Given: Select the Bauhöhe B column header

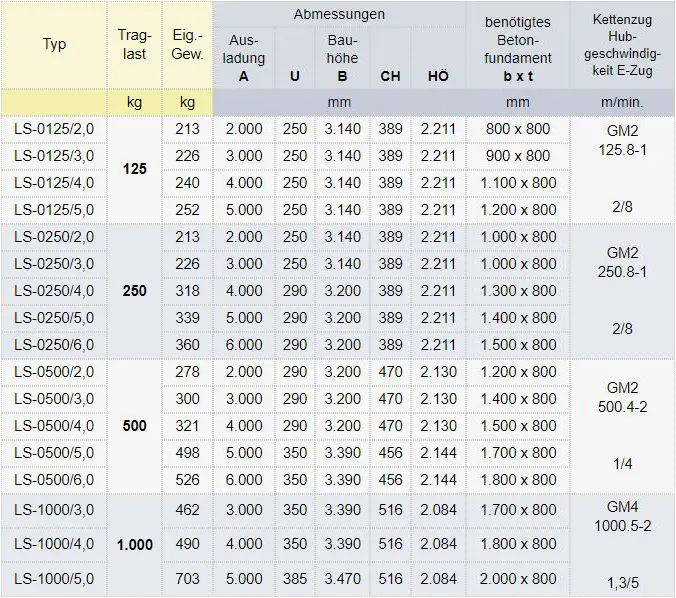Looking at the screenshot, I should (x=343, y=59).
